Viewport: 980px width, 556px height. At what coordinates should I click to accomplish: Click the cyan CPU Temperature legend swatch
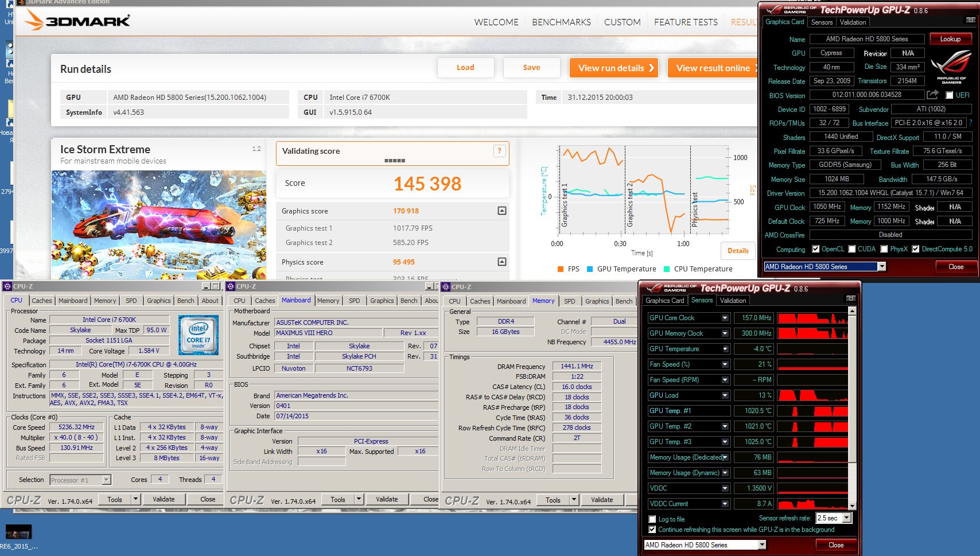click(667, 269)
